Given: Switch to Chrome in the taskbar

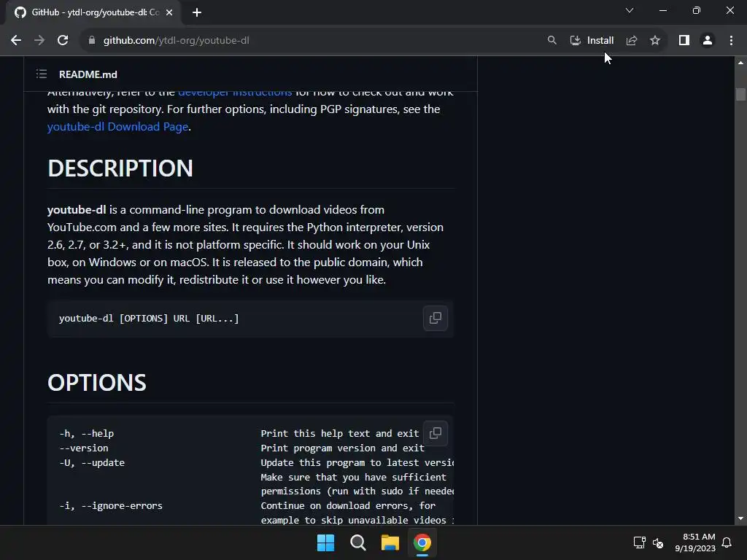Looking at the screenshot, I should pyautogui.click(x=422, y=542).
